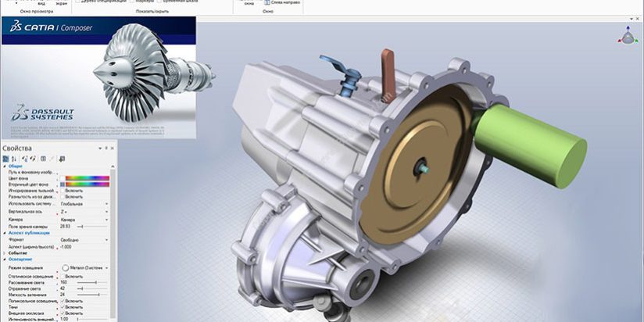Click the XYZ axis orientation gizmo in viewport

[628, 35]
